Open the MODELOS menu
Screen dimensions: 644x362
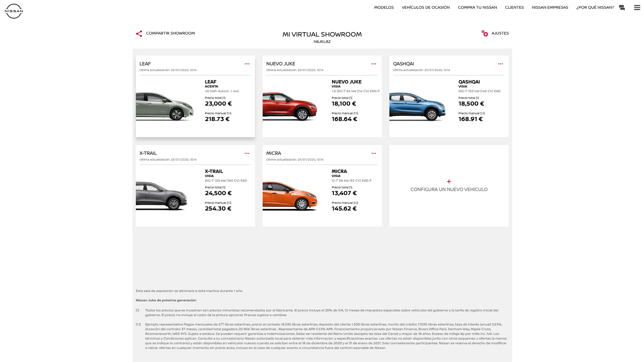coord(384,7)
